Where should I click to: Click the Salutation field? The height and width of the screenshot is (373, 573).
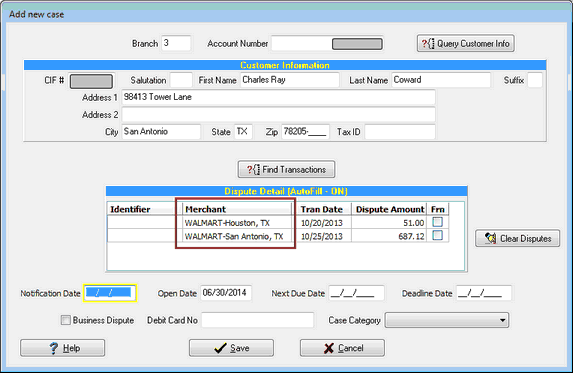tap(181, 80)
